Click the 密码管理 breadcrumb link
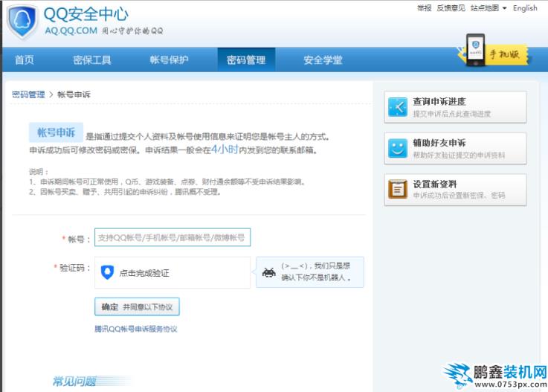Viewport: 548px width, 392px height. (x=28, y=94)
